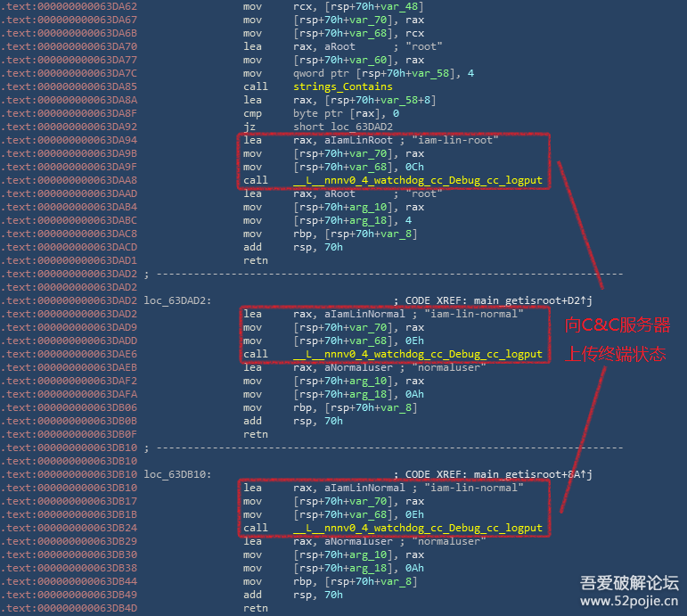Click the 0Eh immediate value at 63DADD
Screen dimensions: 687x616
pyautogui.click(x=414, y=341)
